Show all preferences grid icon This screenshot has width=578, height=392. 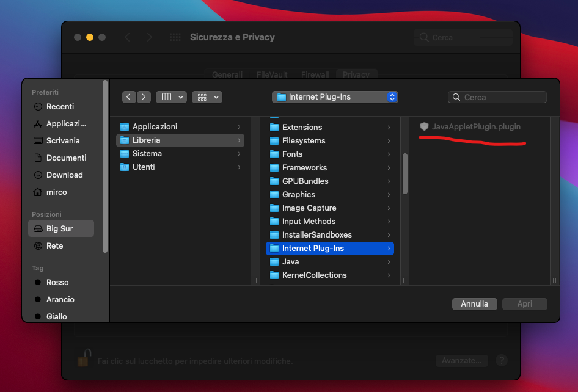[x=175, y=37]
